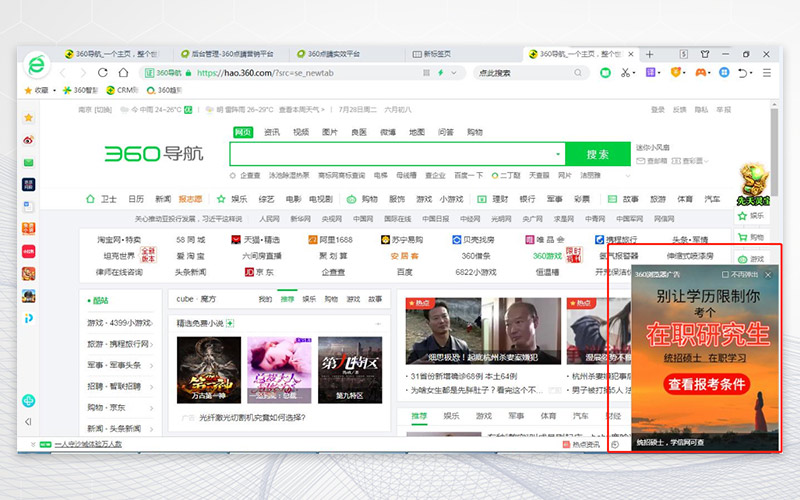
Task: Close the 360浏览器广告 popup
Action: (x=768, y=274)
